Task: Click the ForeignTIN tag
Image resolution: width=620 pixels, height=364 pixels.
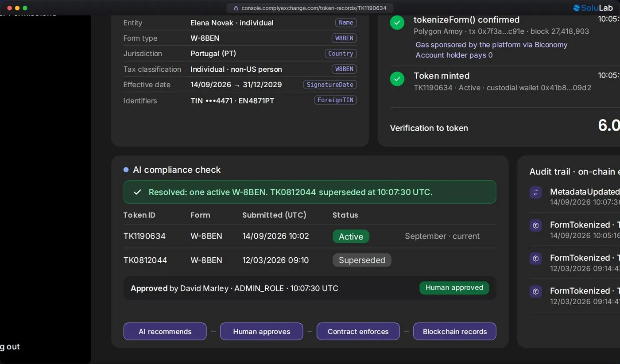Action: click(x=335, y=100)
